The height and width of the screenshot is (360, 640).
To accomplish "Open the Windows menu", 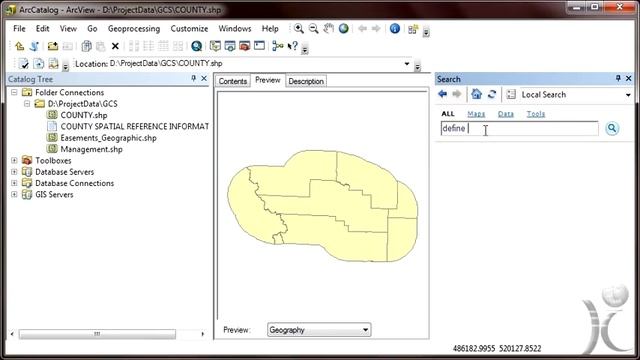I will tap(235, 29).
